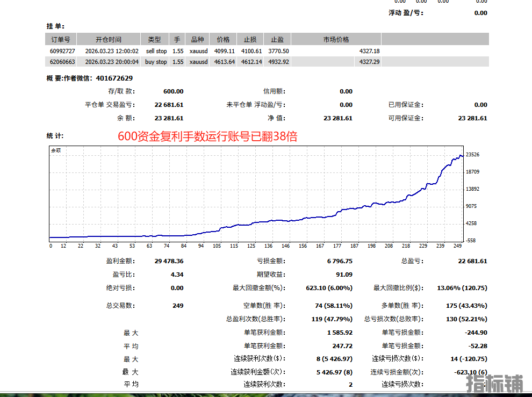Screen dimensions: 532x397
Task: Click the 开仓时间 column header
Action: click(x=109, y=39)
